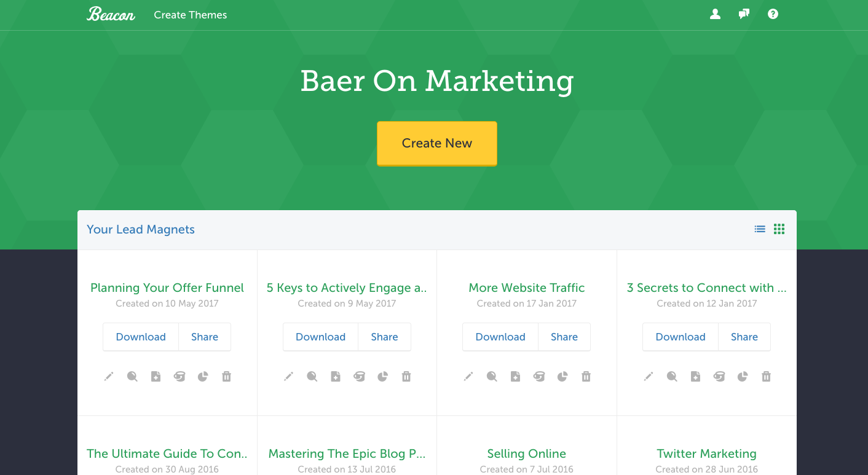The width and height of the screenshot is (868, 475).
Task: Switch to grid view layout
Action: point(779,229)
